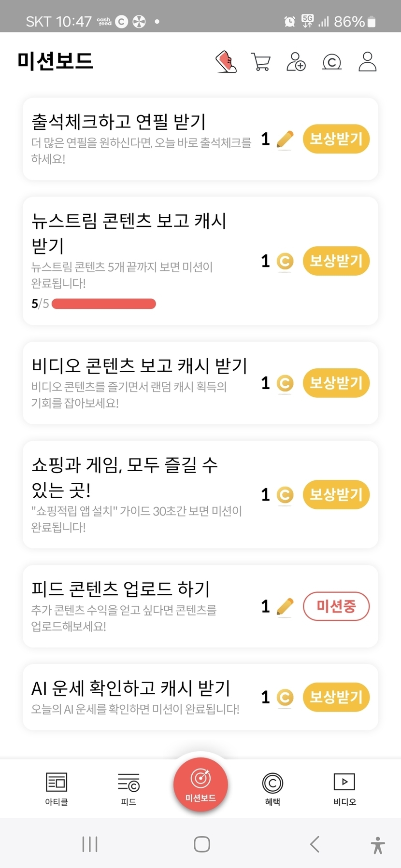Open the user profile icon
This screenshot has width=401, height=868.
pos(367,62)
